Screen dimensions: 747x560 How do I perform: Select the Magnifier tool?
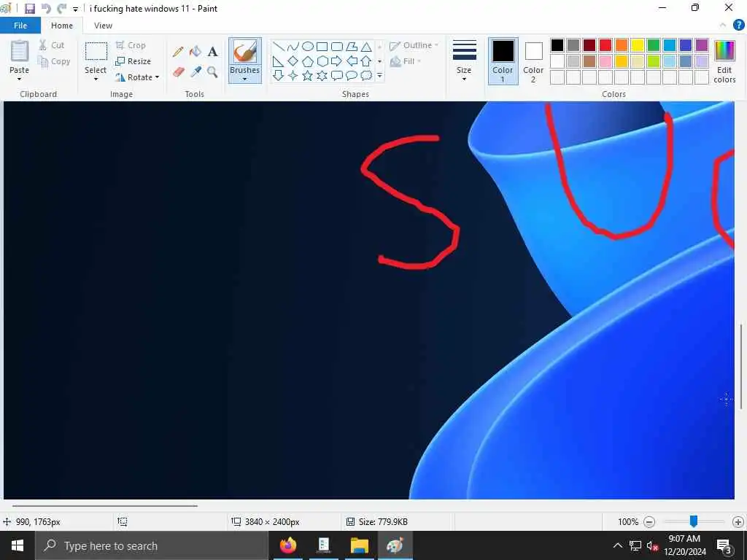pyautogui.click(x=212, y=72)
